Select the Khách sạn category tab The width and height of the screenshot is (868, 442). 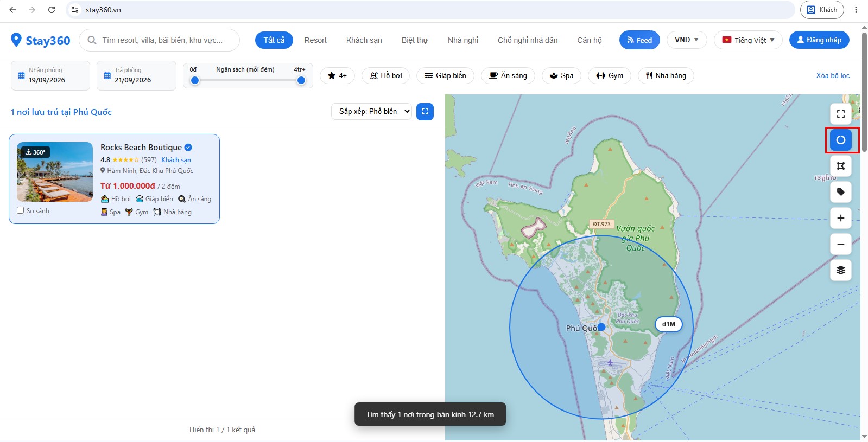point(364,40)
